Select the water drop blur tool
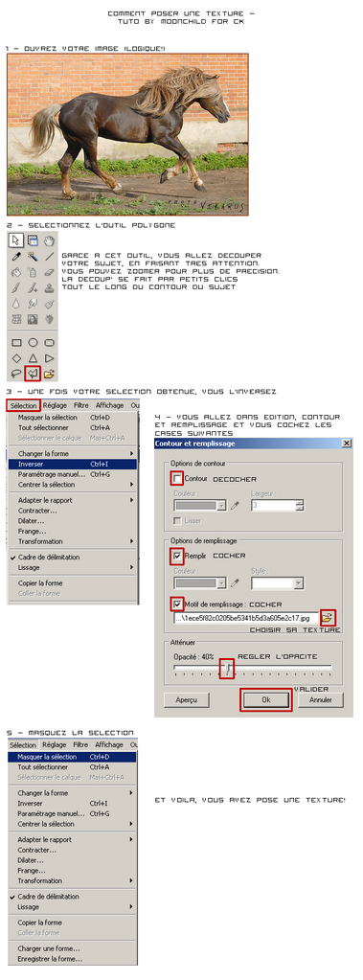The height and width of the screenshot is (980, 363). pos(16,304)
